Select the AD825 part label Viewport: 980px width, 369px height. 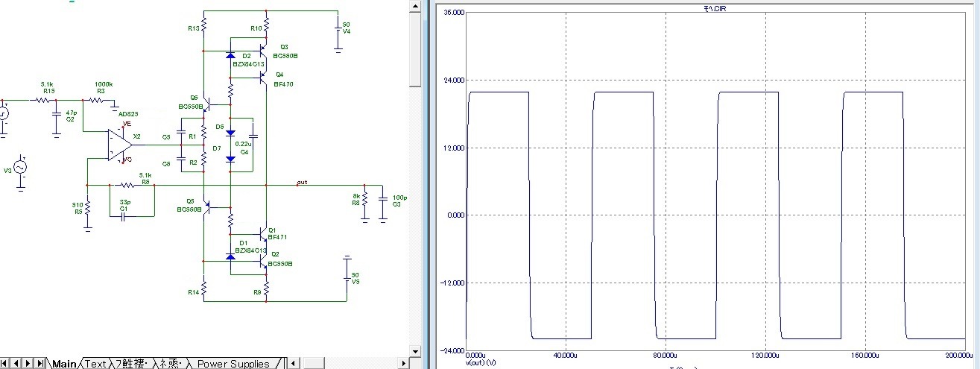pos(128,114)
